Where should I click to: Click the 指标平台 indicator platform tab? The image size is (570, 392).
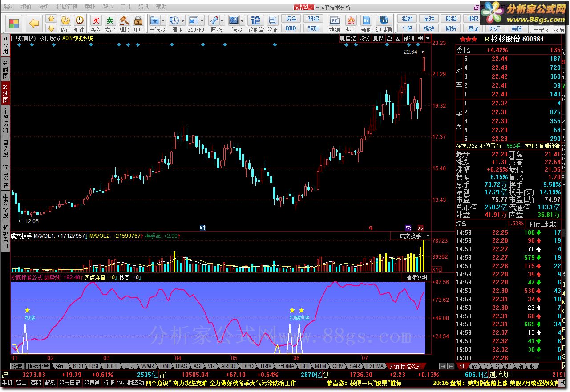38,366
